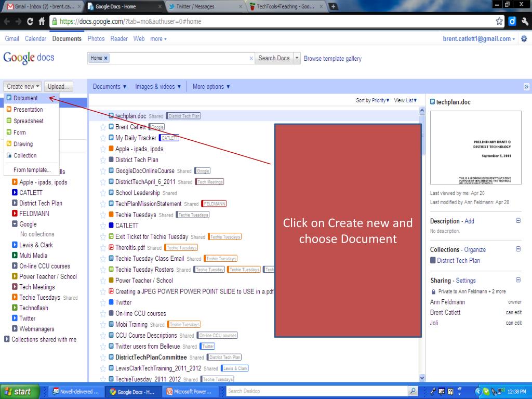Choose Collection in Create new menu
Image resolution: width=532 pixels, height=399 pixels.
(x=31, y=156)
